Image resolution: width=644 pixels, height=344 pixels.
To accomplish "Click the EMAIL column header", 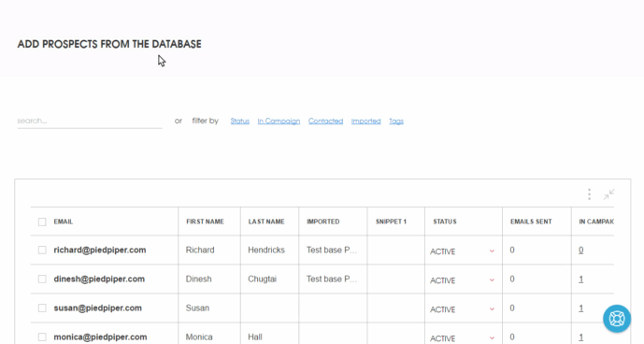I will pyautogui.click(x=64, y=222).
